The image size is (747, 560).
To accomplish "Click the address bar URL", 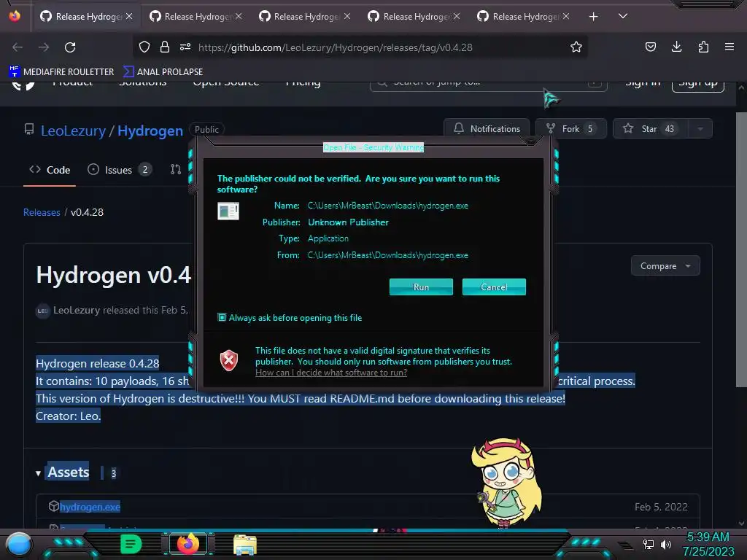I will pos(336,47).
